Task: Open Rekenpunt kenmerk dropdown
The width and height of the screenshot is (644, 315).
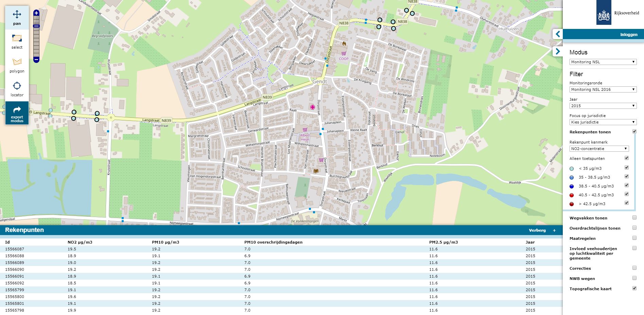Action: pyautogui.click(x=599, y=149)
